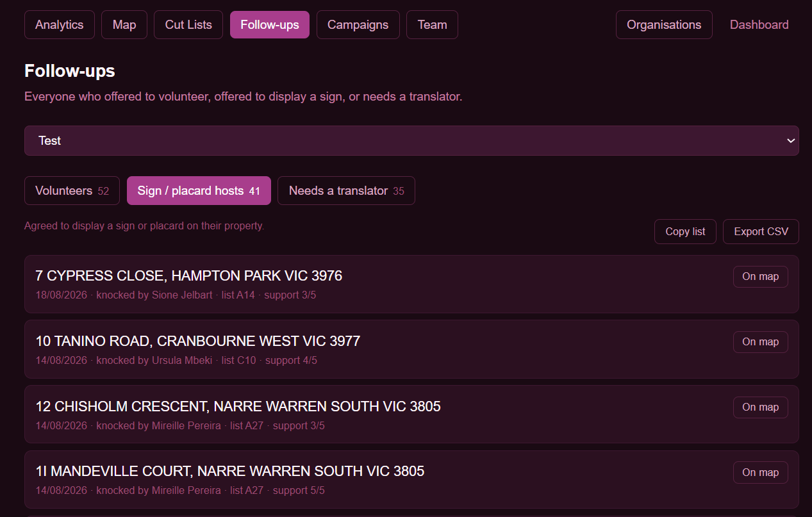The image size is (812, 517).
Task: Click details line knocked by Sione Jelbart
Action: (176, 295)
